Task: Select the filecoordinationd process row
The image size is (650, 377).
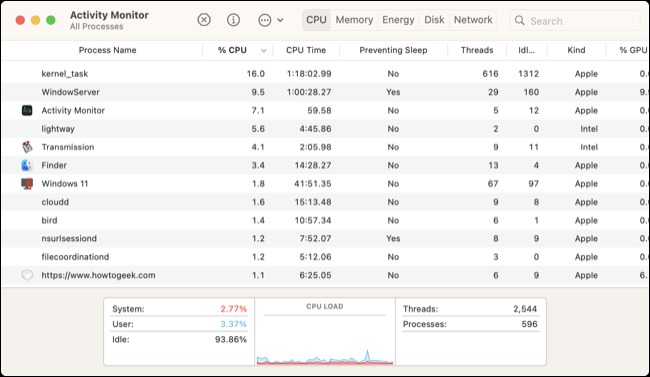Action: click(x=325, y=257)
